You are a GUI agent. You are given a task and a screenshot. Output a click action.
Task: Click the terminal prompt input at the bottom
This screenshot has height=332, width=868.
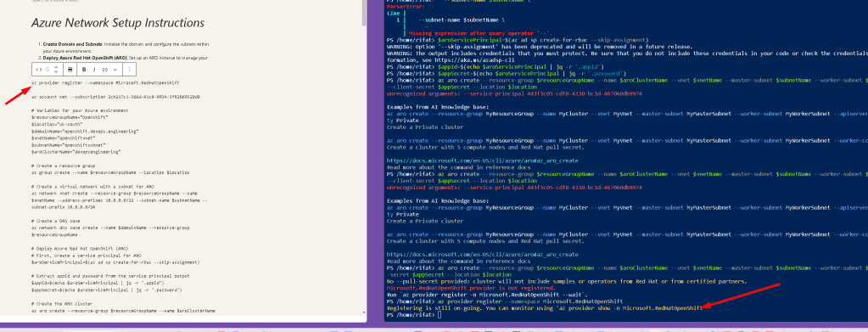coord(440,314)
